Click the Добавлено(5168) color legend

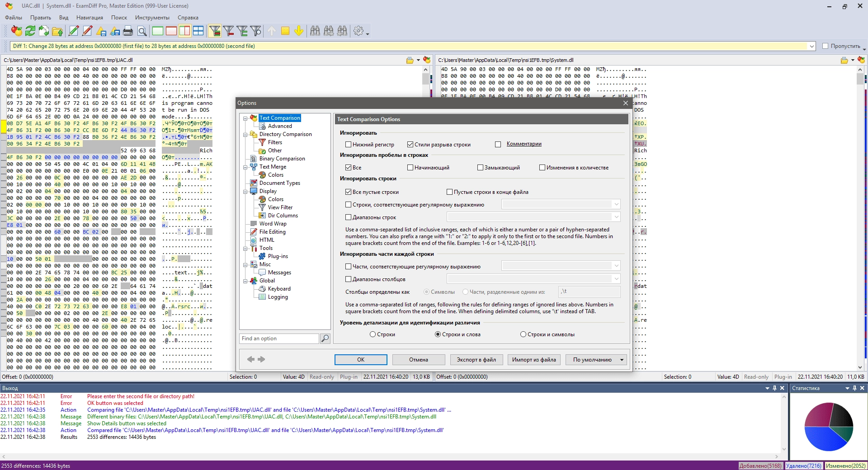pos(760,466)
